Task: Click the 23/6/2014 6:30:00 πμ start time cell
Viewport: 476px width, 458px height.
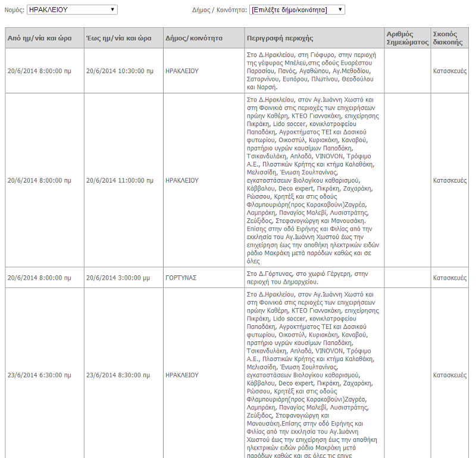Action: point(39,375)
